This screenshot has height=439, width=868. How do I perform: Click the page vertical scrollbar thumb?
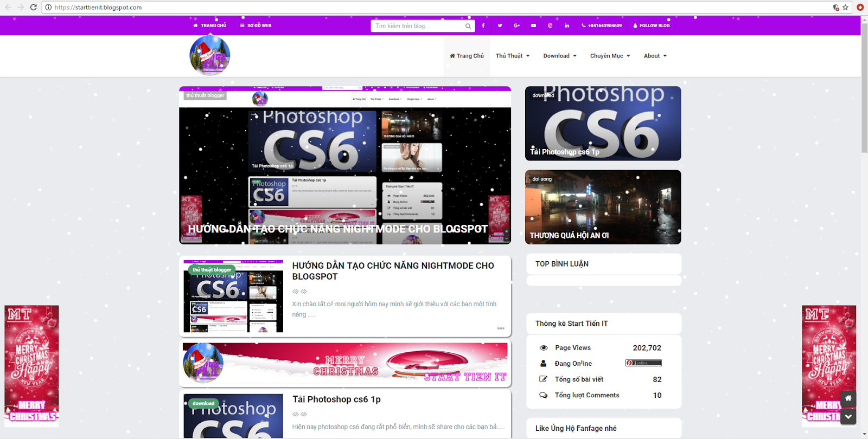[x=864, y=88]
